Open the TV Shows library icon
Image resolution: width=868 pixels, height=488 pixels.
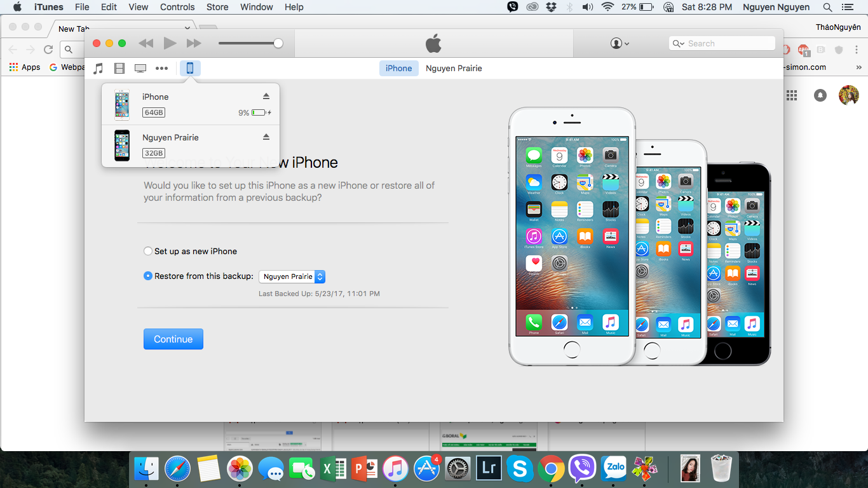(140, 68)
